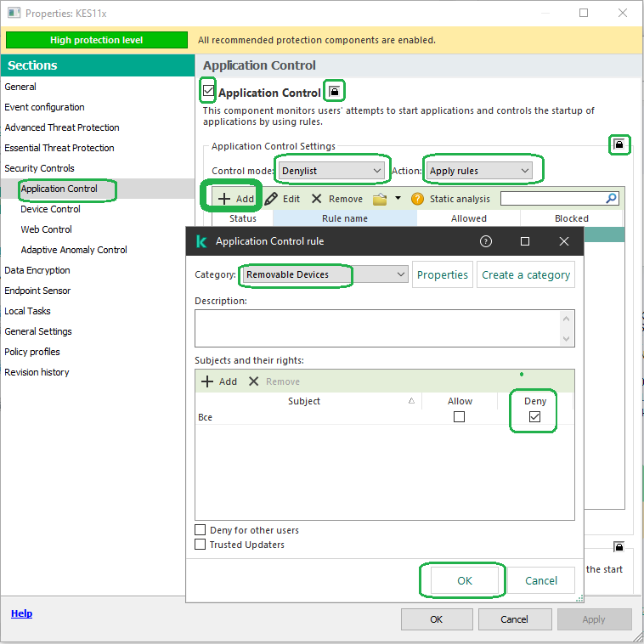This screenshot has height=644, width=644.
Task: Open Essential Threat Protection section
Action: pos(59,148)
